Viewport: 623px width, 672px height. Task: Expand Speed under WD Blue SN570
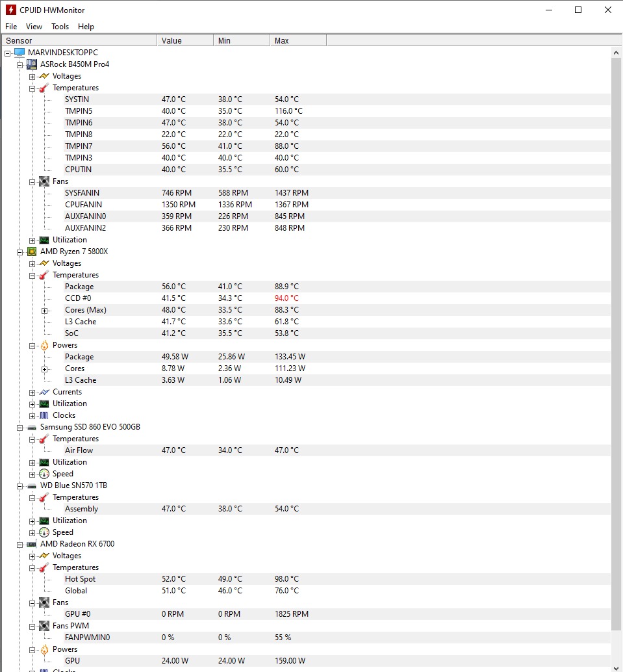point(32,533)
